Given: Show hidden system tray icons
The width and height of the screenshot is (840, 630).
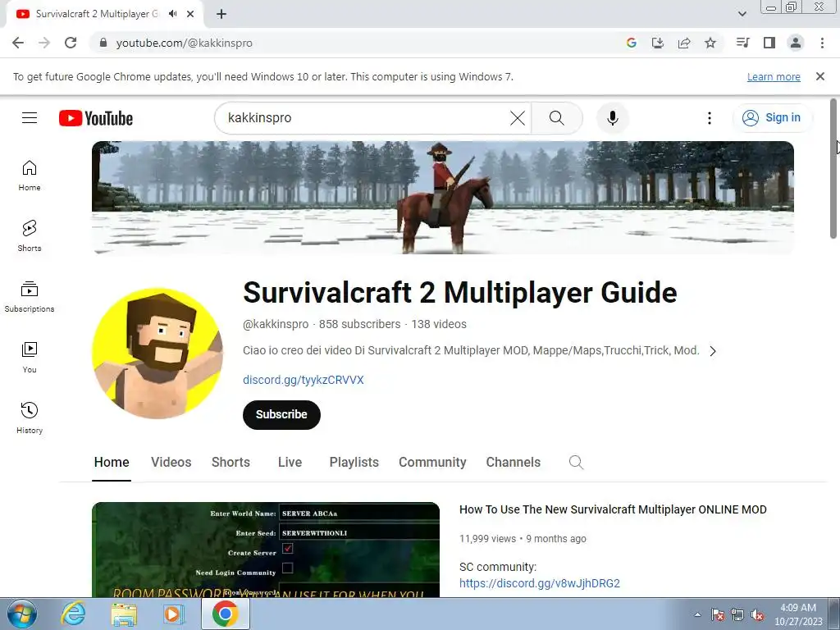Looking at the screenshot, I should click(697, 614).
